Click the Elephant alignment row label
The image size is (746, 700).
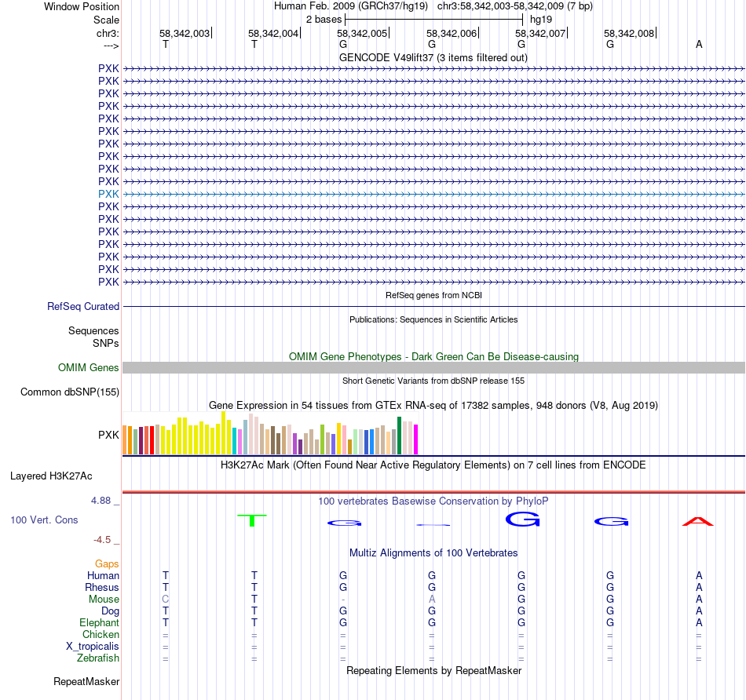(99, 623)
